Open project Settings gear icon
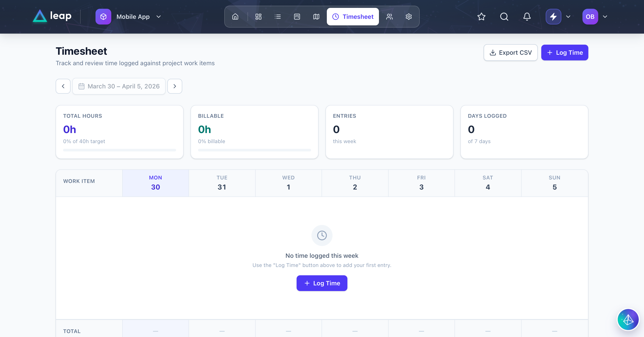 coord(409,16)
